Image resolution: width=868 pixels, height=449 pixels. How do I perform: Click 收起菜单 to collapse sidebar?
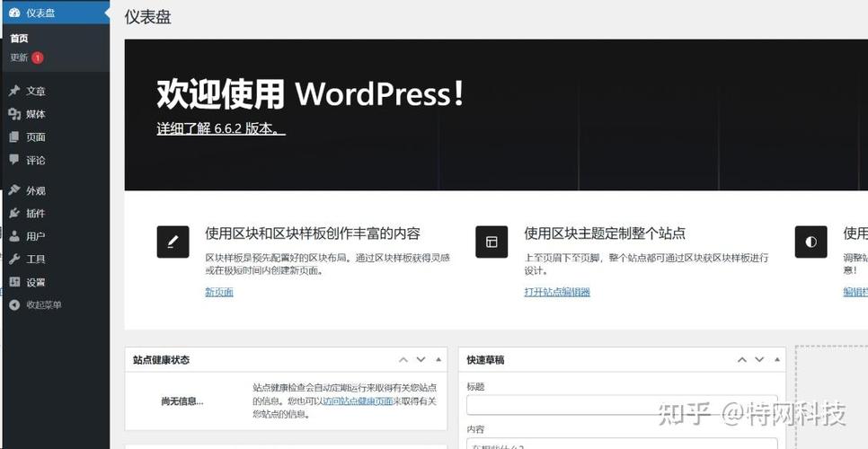point(44,304)
